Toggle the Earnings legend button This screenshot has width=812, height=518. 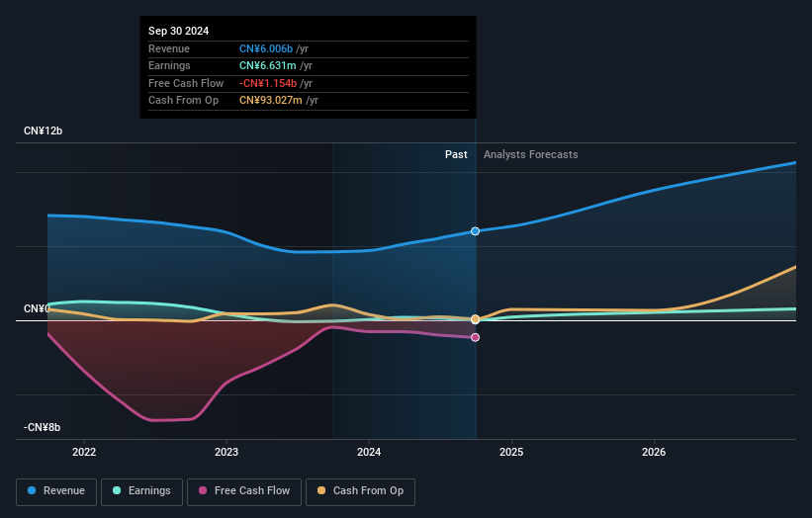click(x=141, y=491)
